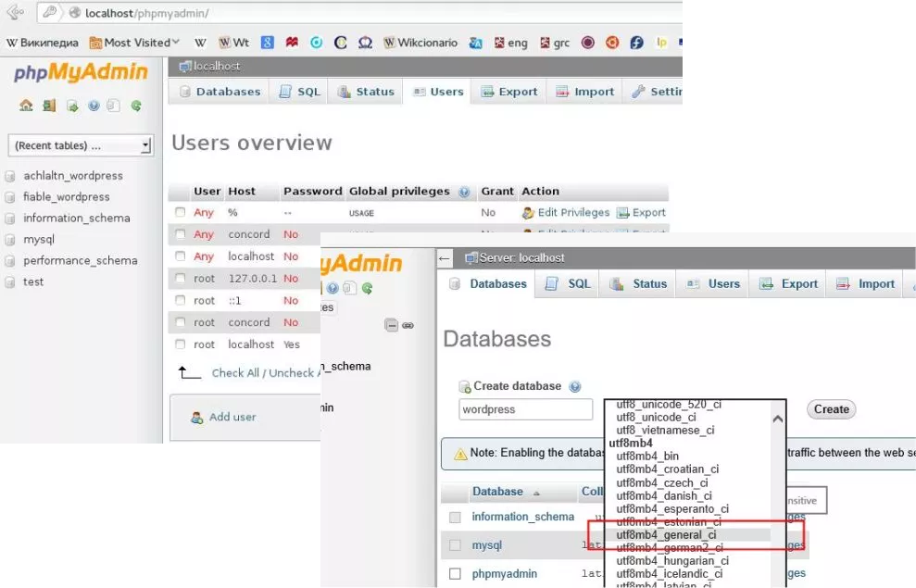Check the box for the root localhost user
This screenshot has height=588, width=916.
click(181, 344)
